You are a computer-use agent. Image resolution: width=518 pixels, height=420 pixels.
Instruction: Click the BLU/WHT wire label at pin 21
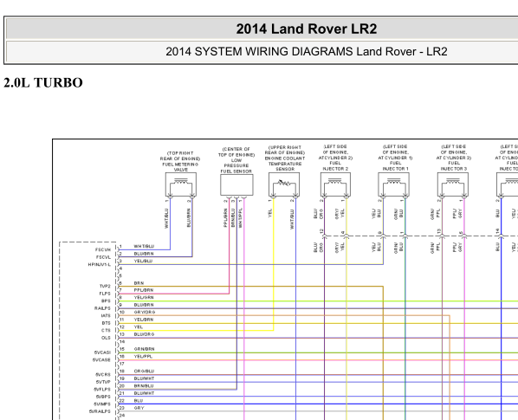coord(144,393)
